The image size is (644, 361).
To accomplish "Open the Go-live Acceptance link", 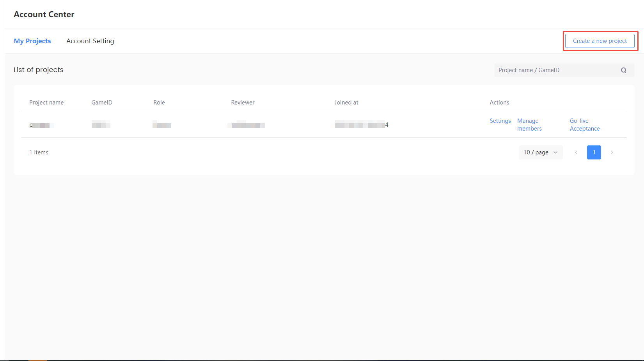I will tap(584, 125).
